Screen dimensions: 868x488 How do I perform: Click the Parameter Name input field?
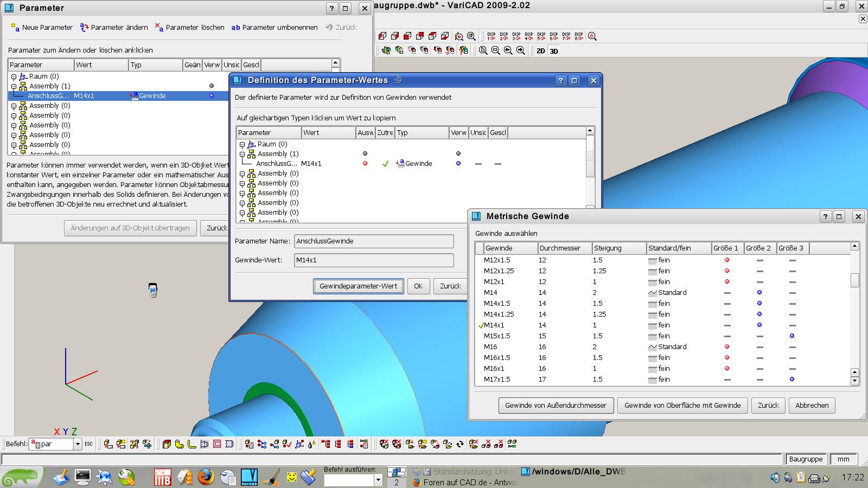click(x=374, y=241)
